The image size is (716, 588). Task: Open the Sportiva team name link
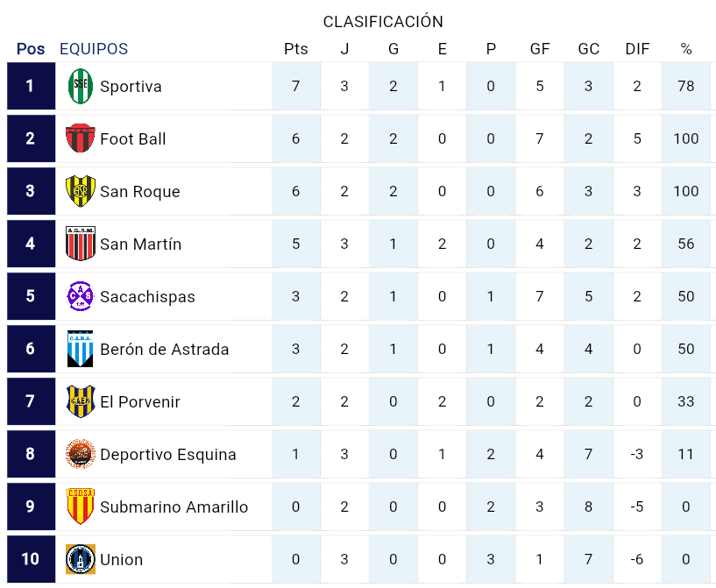pyautogui.click(x=131, y=86)
